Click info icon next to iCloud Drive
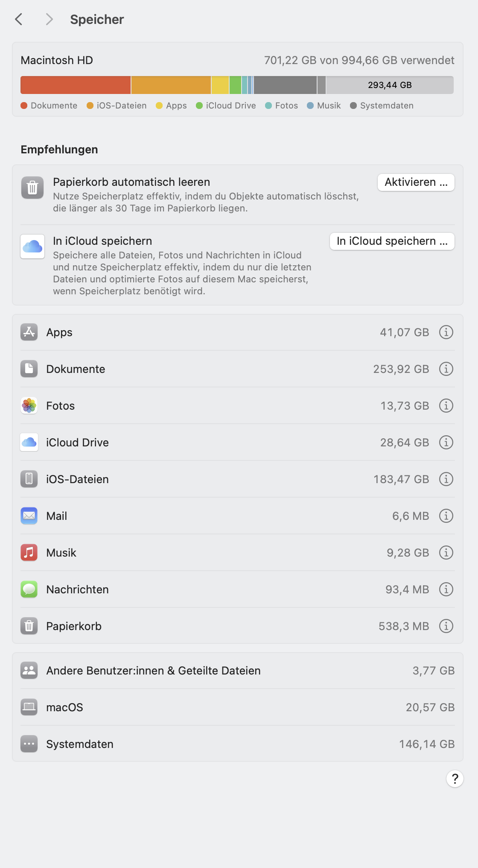This screenshot has height=868, width=478. point(446,443)
